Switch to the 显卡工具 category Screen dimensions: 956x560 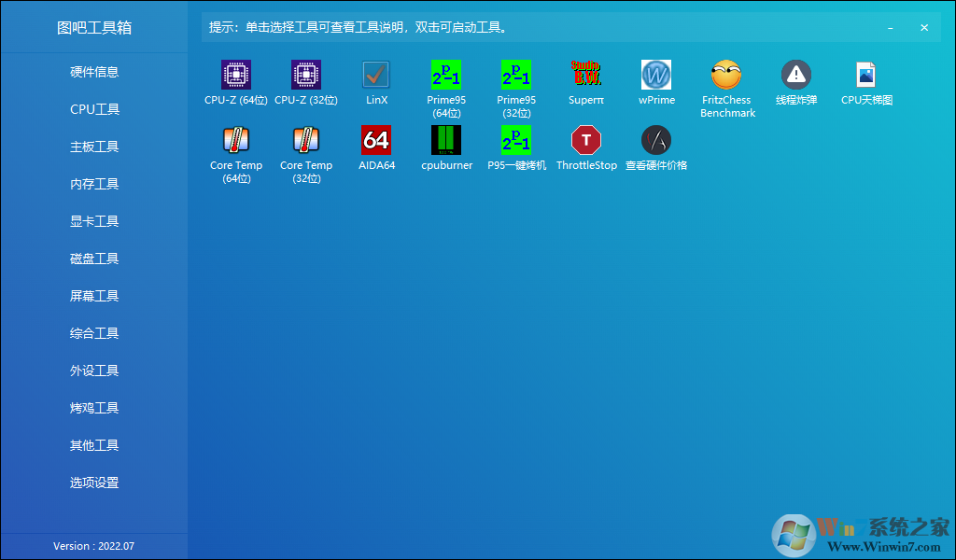[x=94, y=221]
